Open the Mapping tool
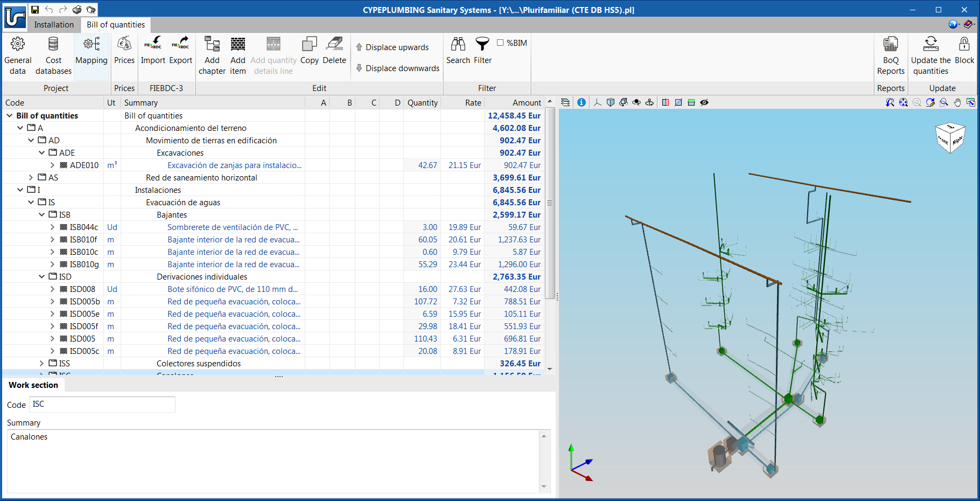The image size is (980, 501). pyautogui.click(x=91, y=54)
